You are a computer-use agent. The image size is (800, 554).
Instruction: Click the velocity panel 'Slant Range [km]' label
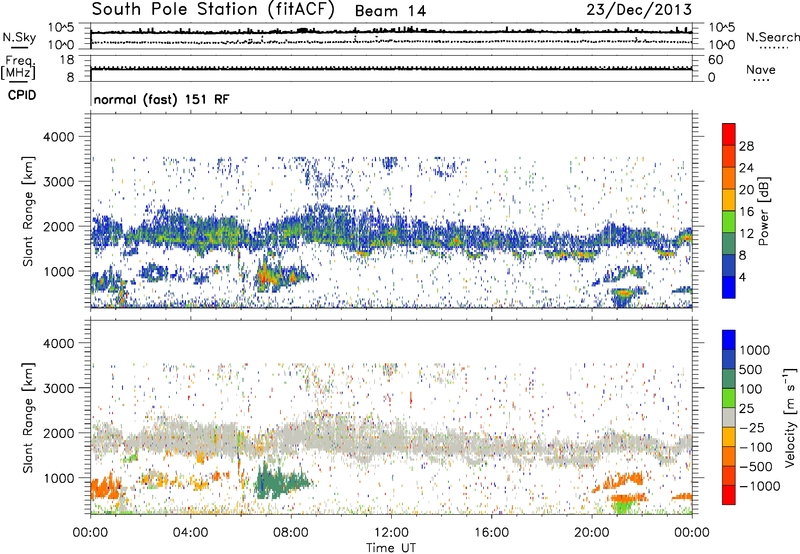pyautogui.click(x=28, y=417)
